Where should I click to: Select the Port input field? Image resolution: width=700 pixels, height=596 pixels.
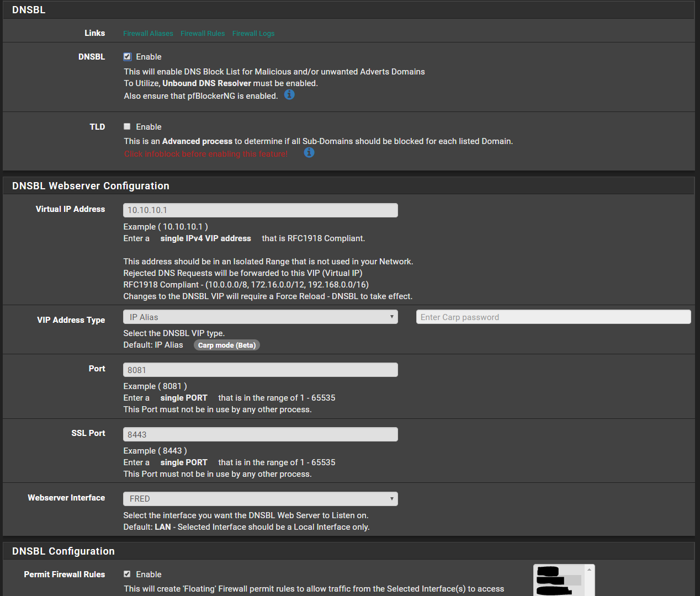tap(260, 370)
